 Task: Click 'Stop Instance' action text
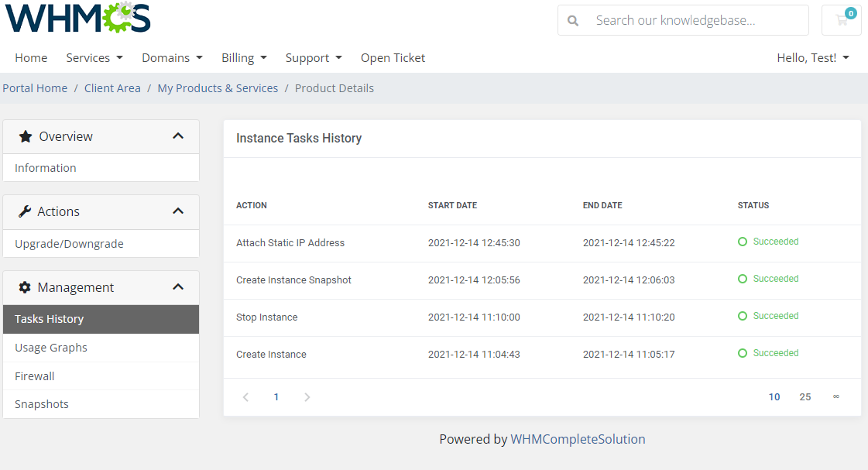267,317
